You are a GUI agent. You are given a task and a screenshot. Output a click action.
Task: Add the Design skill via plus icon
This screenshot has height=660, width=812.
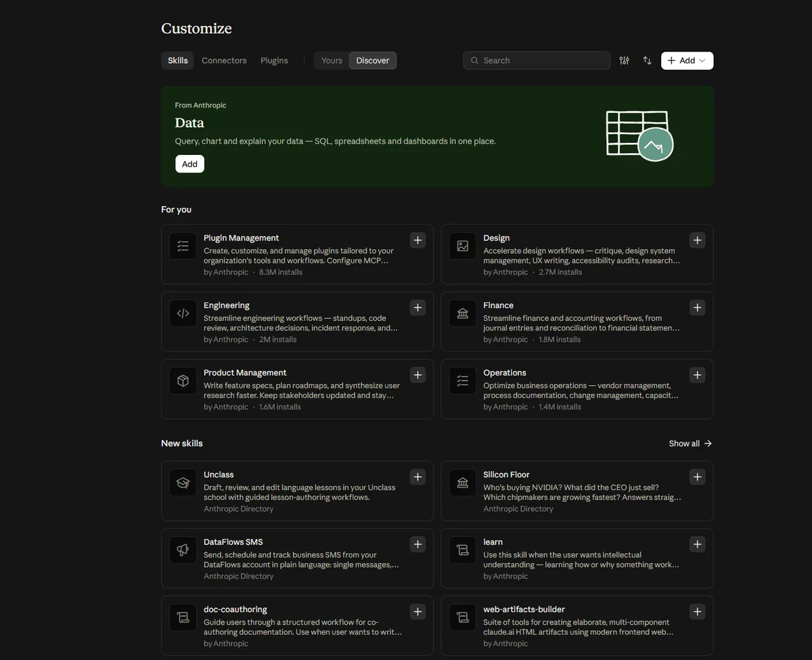[697, 240]
